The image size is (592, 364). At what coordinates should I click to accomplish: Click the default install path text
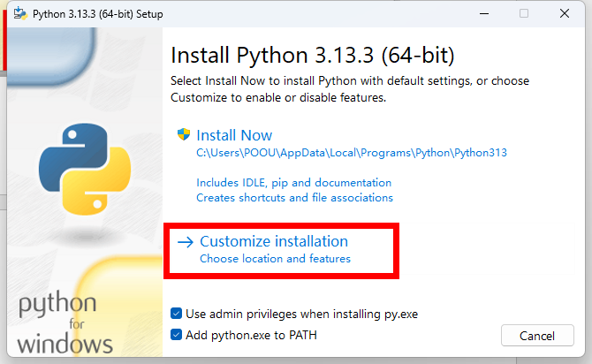pyautogui.click(x=352, y=153)
